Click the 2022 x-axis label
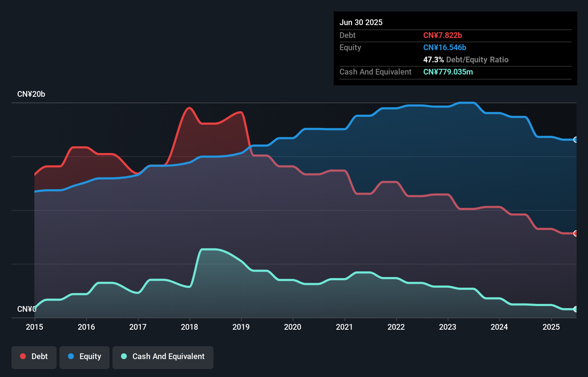 click(396, 327)
